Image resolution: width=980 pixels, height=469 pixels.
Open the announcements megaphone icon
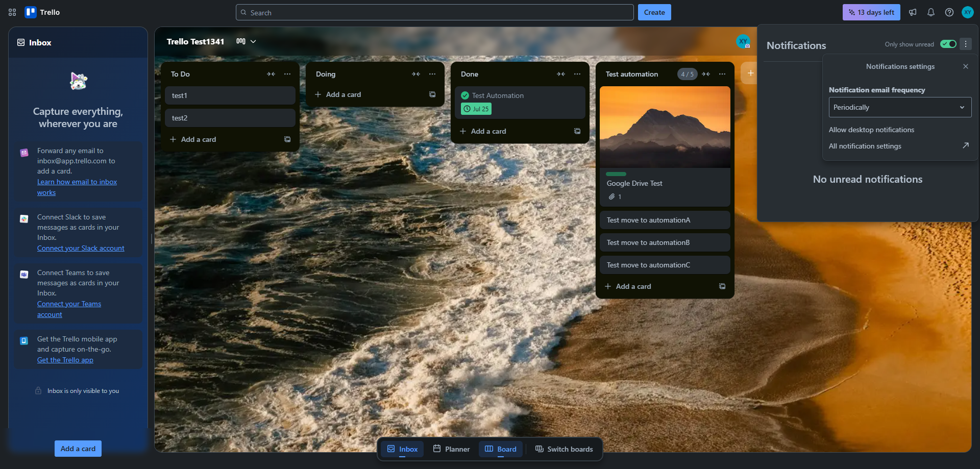(x=913, y=12)
